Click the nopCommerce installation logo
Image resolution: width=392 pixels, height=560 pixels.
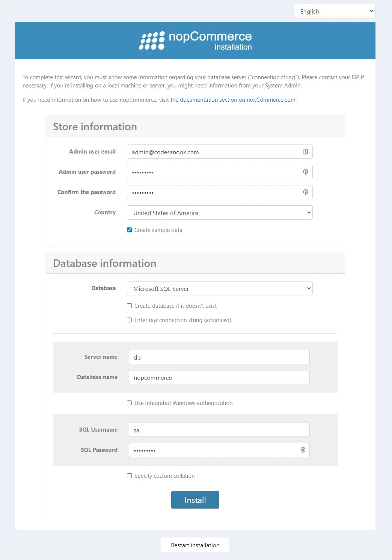pyautogui.click(x=195, y=41)
